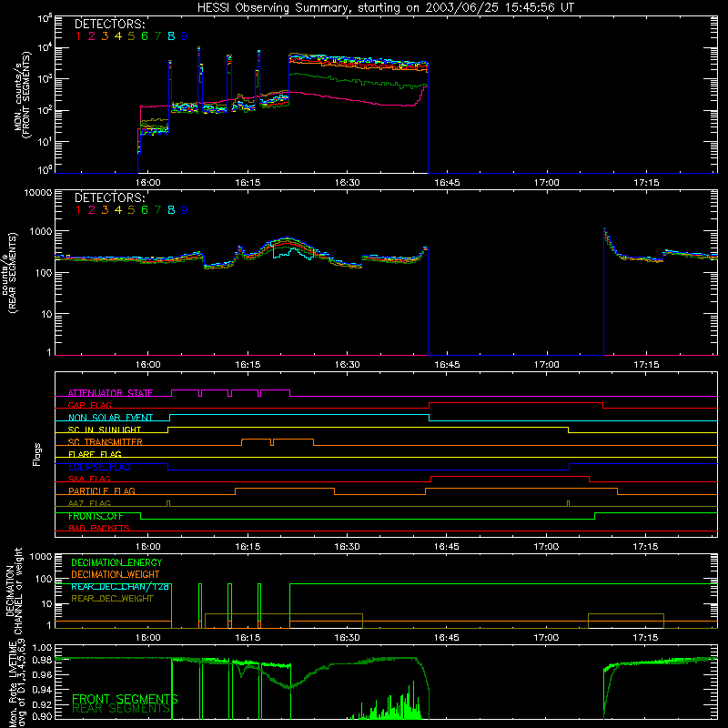728x728 pixels.
Task: Click the 0.94 y-axis tick on the livetime plot
Action: pos(42,690)
